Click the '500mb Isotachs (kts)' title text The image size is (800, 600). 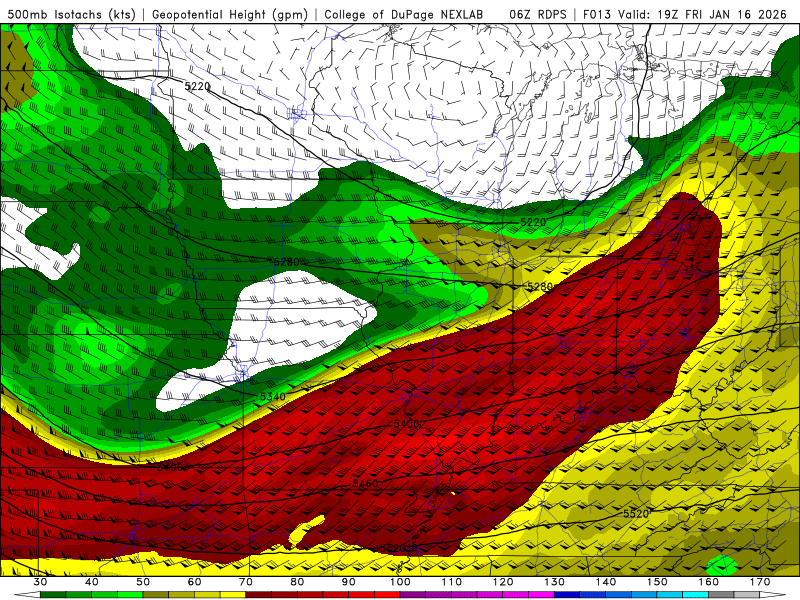coord(72,15)
